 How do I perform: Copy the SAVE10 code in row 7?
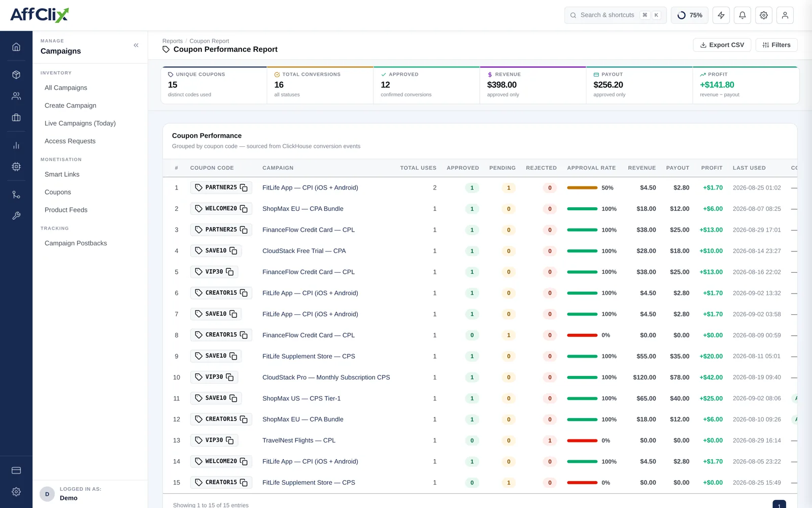[233, 314]
